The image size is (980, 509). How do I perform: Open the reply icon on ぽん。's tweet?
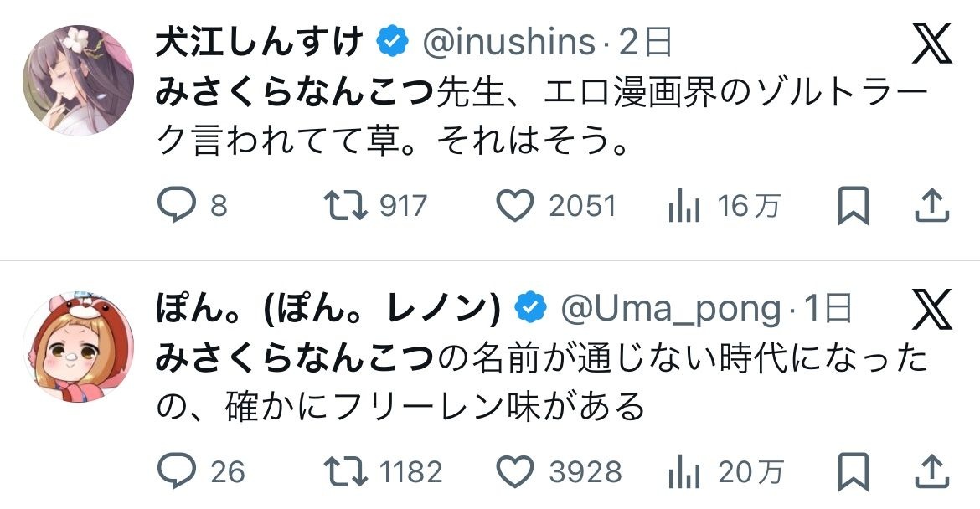[x=178, y=471]
